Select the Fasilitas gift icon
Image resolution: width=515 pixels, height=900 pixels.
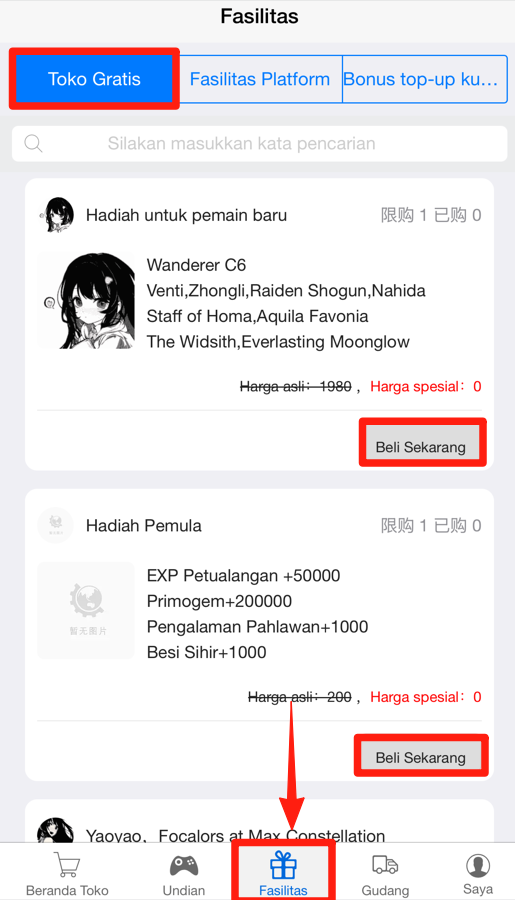click(283, 865)
